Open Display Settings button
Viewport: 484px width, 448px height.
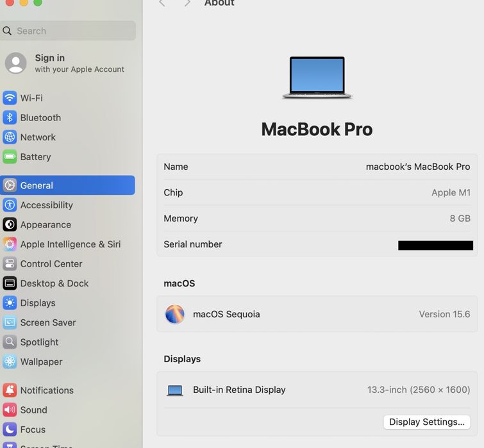coord(427,422)
